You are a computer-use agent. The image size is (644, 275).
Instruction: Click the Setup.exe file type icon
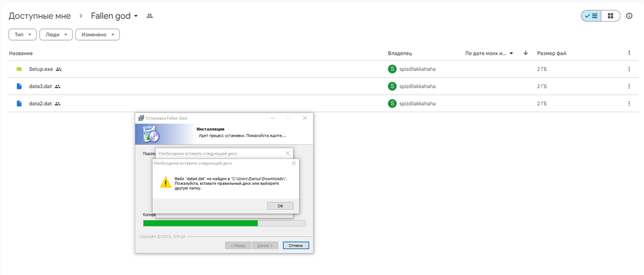[19, 70]
